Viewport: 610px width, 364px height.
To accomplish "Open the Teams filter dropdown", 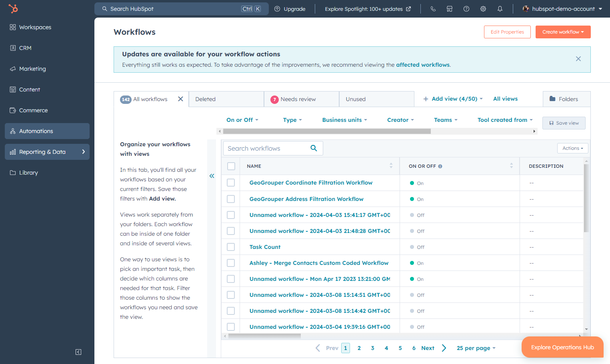I will coord(446,120).
